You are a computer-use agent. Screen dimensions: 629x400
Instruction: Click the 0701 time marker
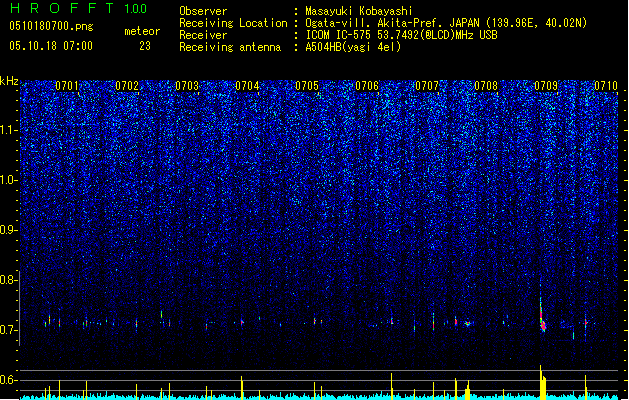(x=67, y=86)
